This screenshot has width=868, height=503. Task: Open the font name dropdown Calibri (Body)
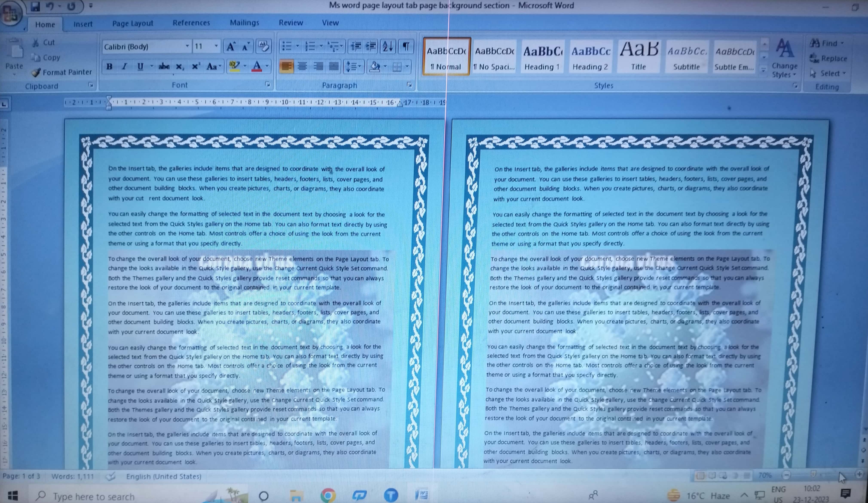coord(187,46)
